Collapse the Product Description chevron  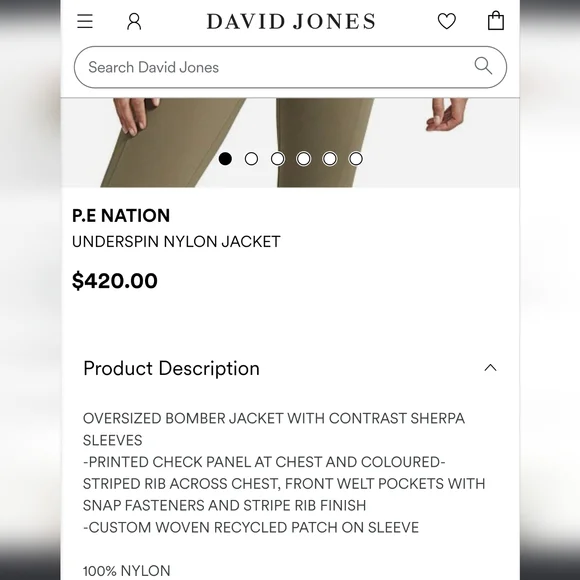[490, 368]
